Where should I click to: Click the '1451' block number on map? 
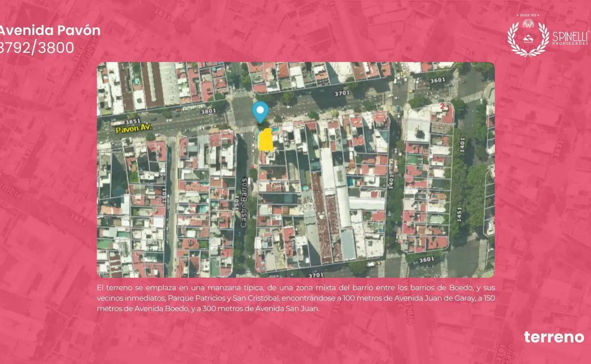(459, 214)
